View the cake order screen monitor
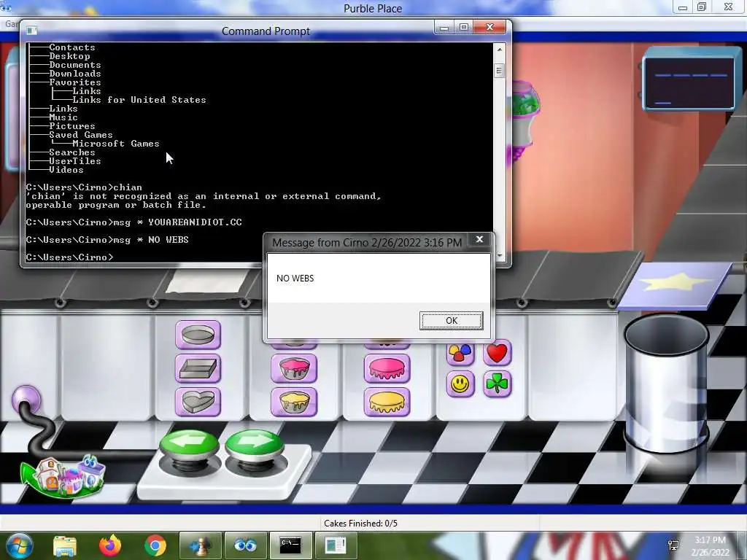This screenshot has width=747, height=560. [690, 80]
